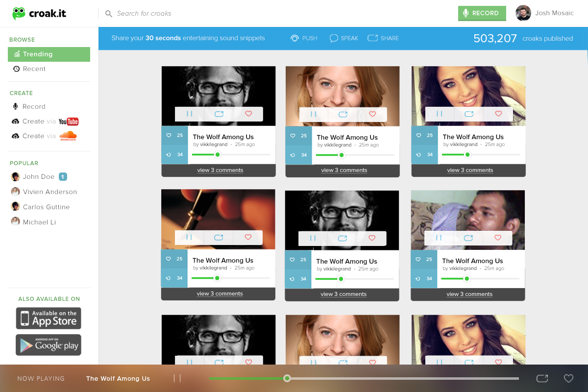Click the "Available on the App Store" badge
The image size is (588, 392).
pyautogui.click(x=49, y=318)
